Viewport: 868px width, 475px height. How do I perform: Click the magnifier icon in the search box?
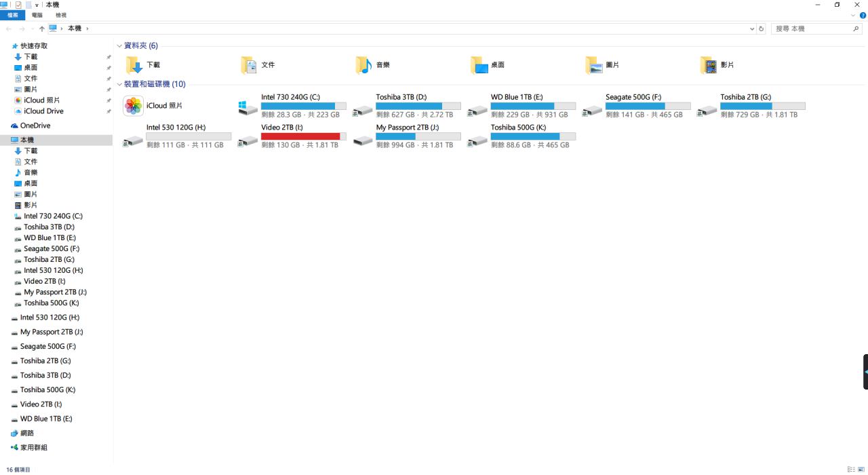coord(856,28)
